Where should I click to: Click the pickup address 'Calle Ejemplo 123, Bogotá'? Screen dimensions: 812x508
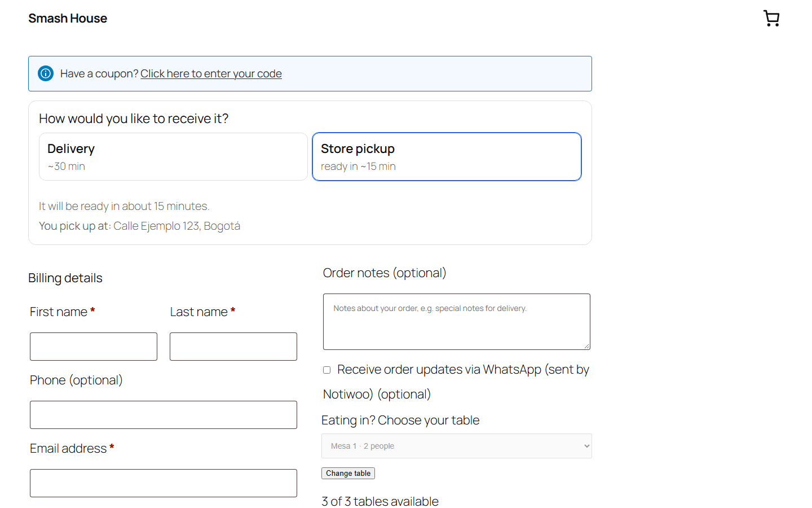coord(176,226)
